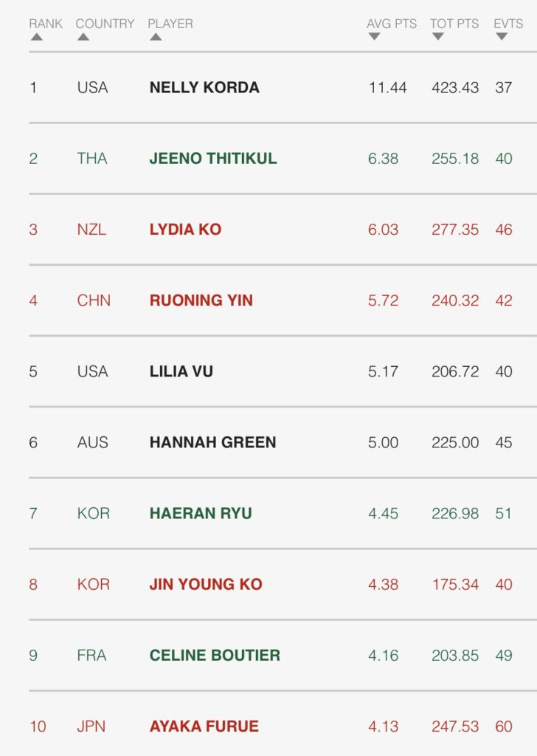Sort using the EVTS arrow
The image size is (537, 756).
click(502, 37)
